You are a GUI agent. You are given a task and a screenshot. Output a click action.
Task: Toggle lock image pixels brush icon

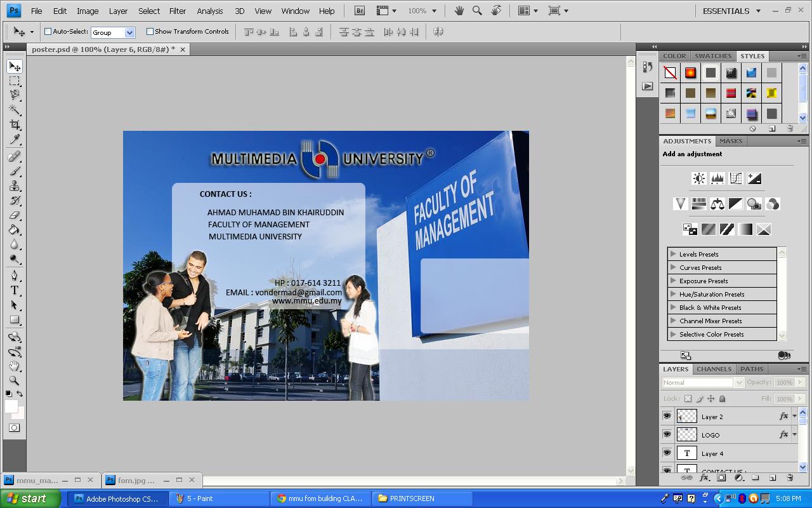700,399
